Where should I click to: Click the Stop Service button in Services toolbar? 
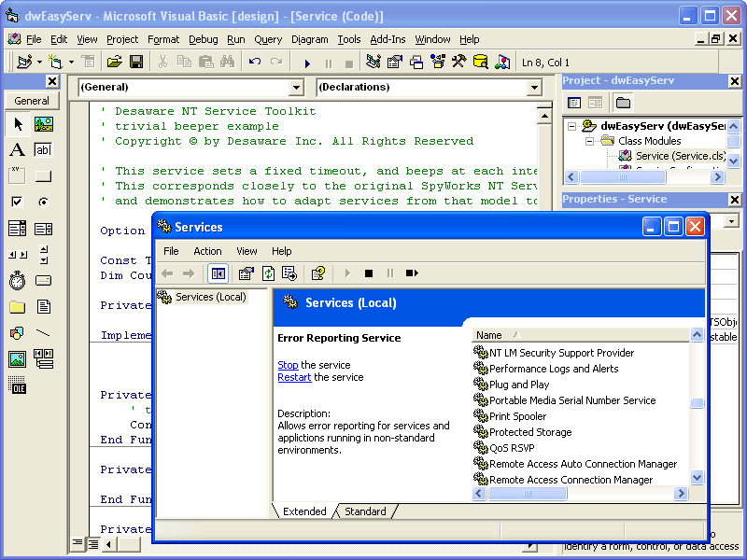(x=368, y=273)
